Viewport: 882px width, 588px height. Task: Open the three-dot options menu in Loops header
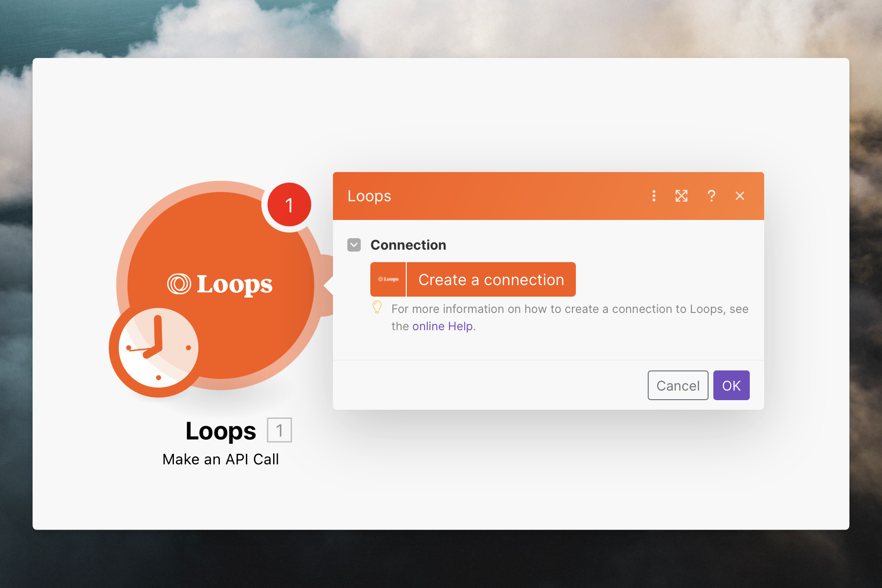point(653,196)
